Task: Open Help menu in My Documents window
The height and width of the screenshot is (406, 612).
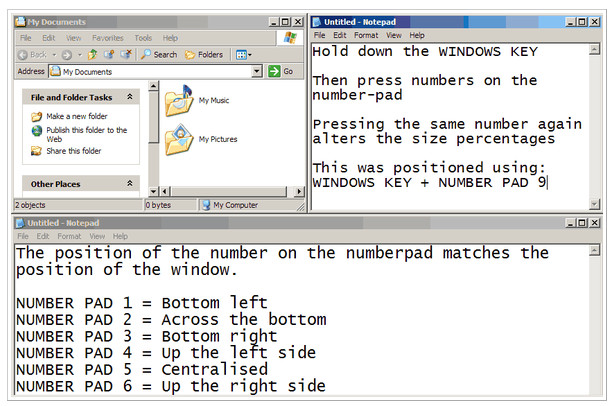Action: click(170, 38)
